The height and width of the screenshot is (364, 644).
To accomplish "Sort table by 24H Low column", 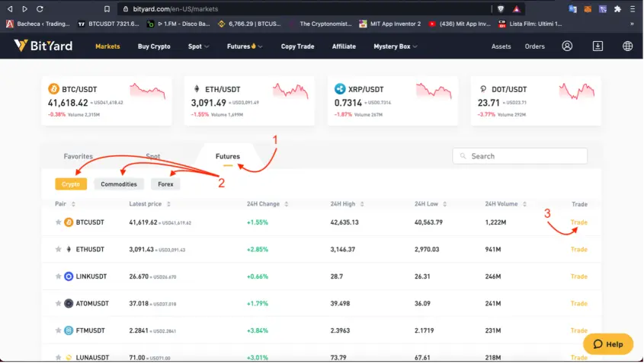I will click(x=445, y=204).
